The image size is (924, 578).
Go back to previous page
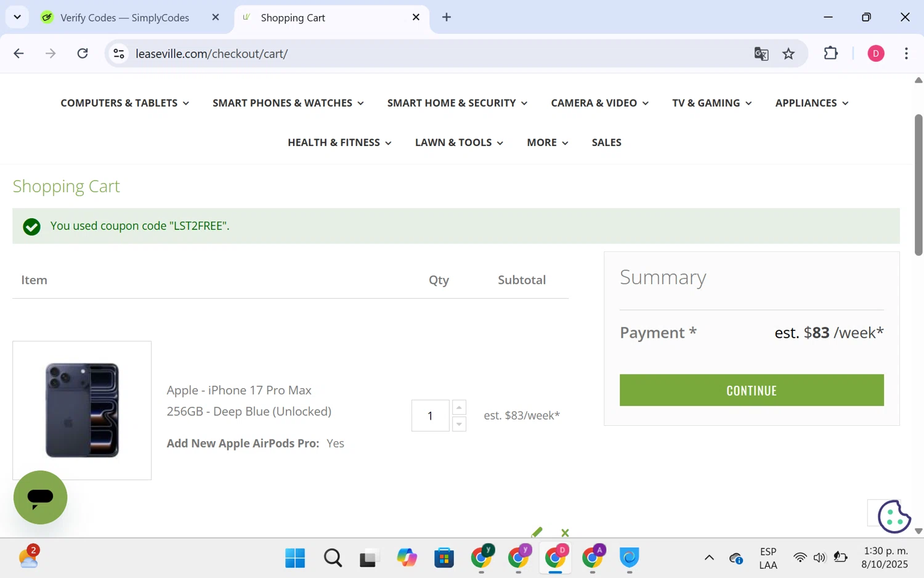click(x=18, y=54)
